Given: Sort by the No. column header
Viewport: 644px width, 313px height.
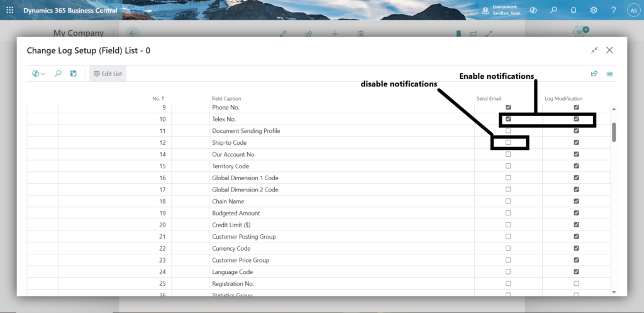Looking at the screenshot, I should tap(158, 98).
